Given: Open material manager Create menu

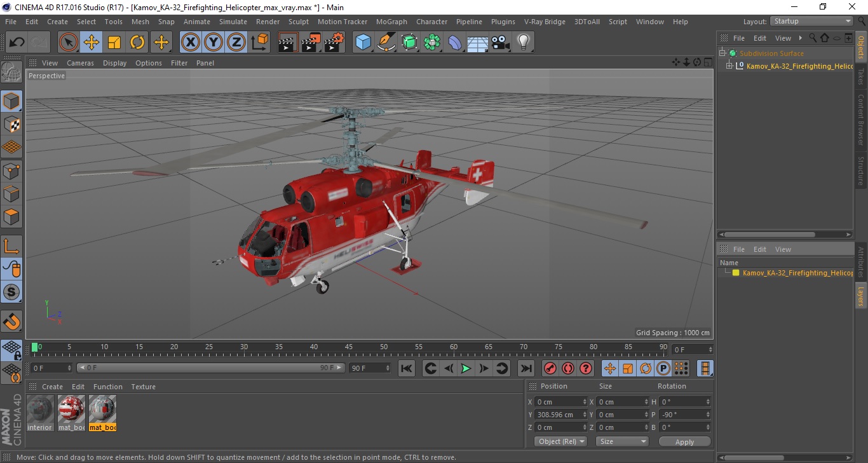Looking at the screenshot, I should pyautogui.click(x=52, y=387).
